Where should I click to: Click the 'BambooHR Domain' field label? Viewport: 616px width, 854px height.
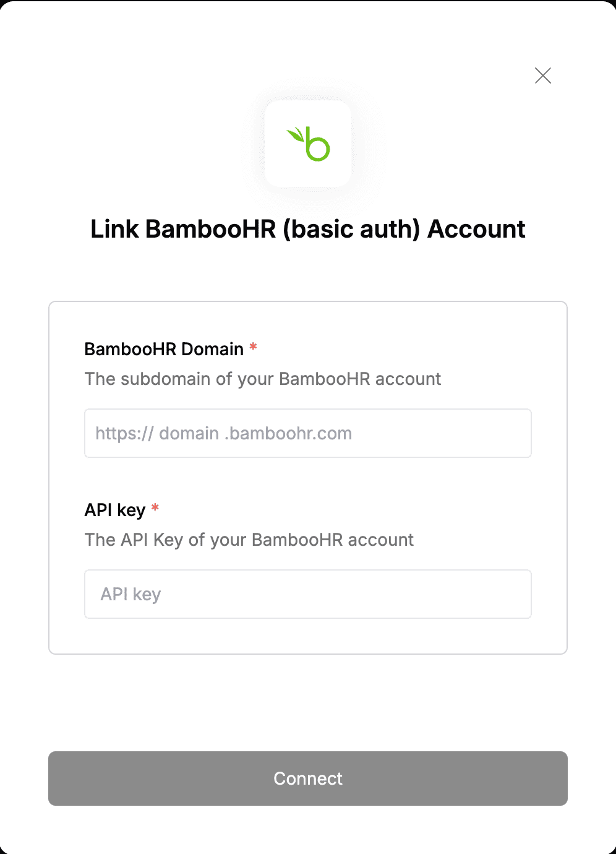pos(164,349)
